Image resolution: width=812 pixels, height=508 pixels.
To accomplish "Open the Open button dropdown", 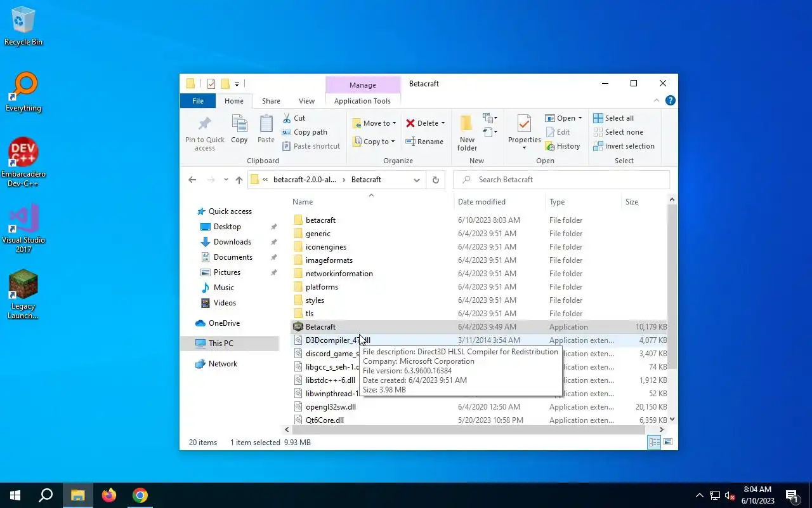I will [580, 118].
